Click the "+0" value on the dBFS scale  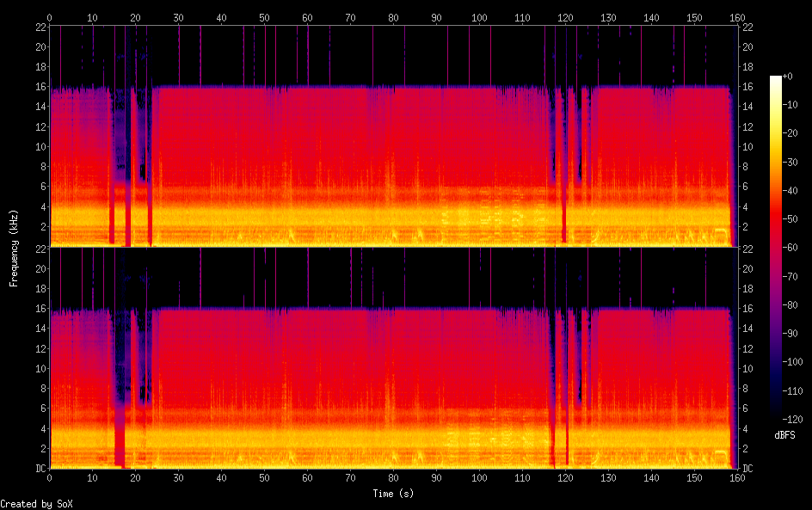pos(787,76)
